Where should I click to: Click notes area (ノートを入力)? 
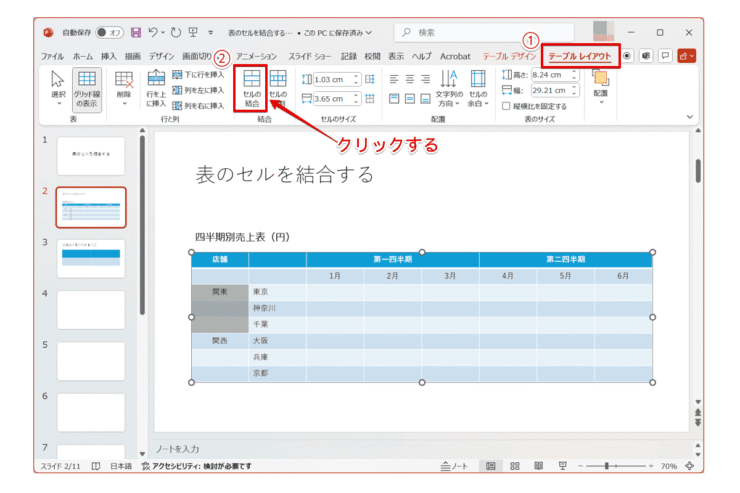[177, 449]
